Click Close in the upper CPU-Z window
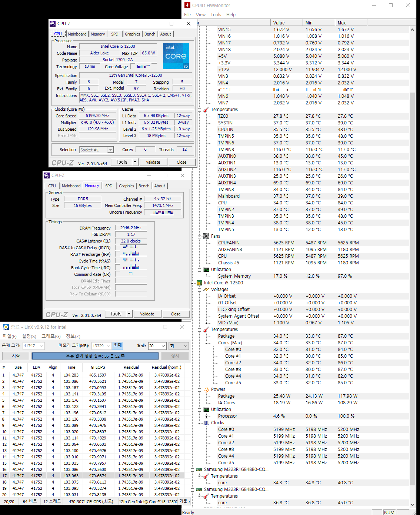420x515 pixels. 181,162
